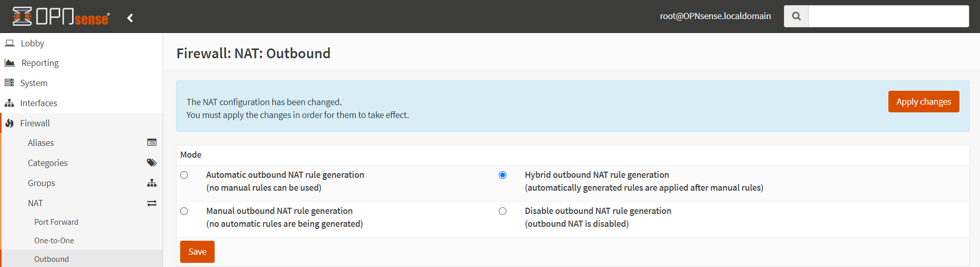
Task: Click the Categories tags icon
Action: tap(152, 163)
